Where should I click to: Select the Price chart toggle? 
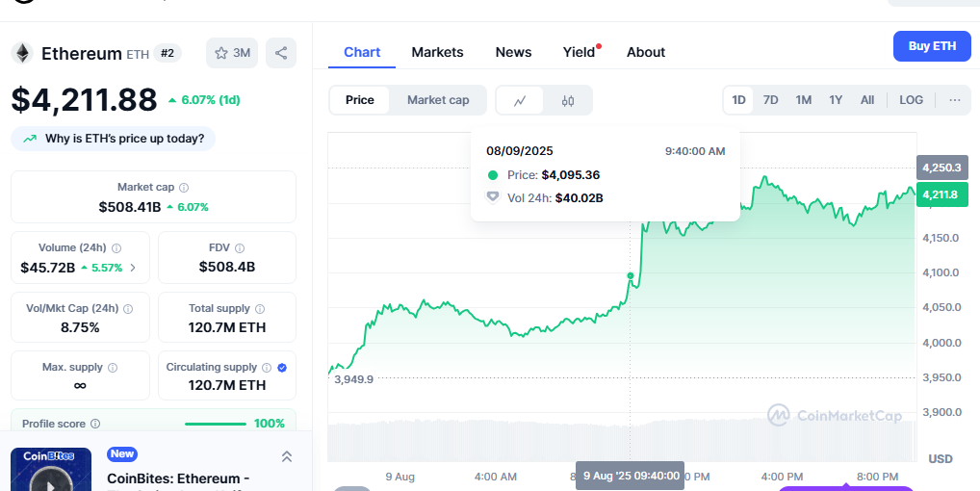click(359, 100)
